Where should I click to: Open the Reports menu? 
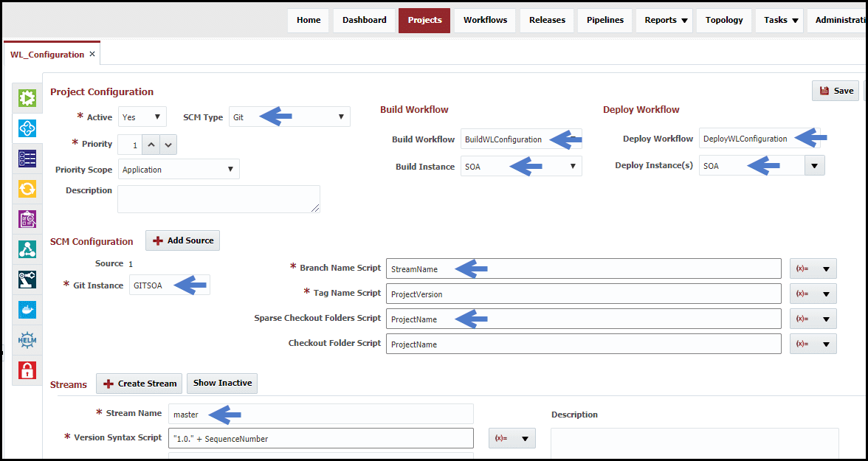(666, 21)
